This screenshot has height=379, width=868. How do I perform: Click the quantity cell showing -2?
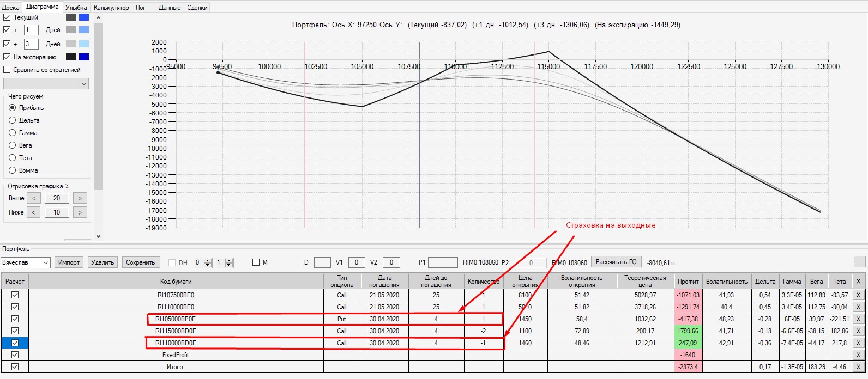coord(484,331)
